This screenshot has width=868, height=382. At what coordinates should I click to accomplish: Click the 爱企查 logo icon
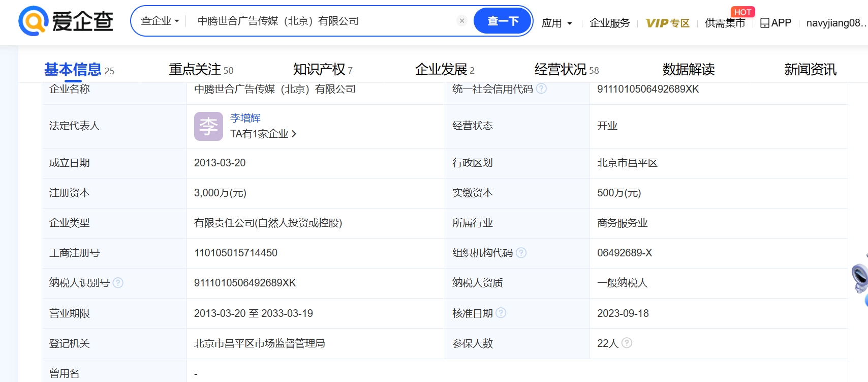pyautogui.click(x=34, y=21)
